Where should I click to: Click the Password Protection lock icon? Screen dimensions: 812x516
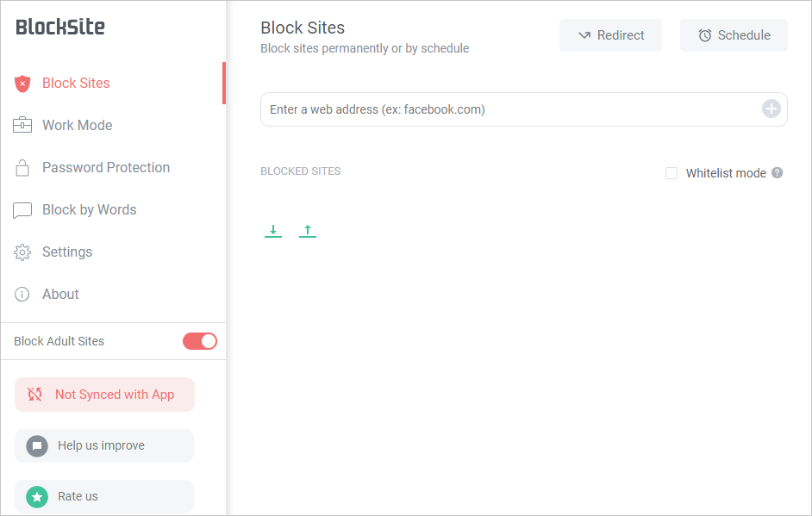tap(22, 167)
